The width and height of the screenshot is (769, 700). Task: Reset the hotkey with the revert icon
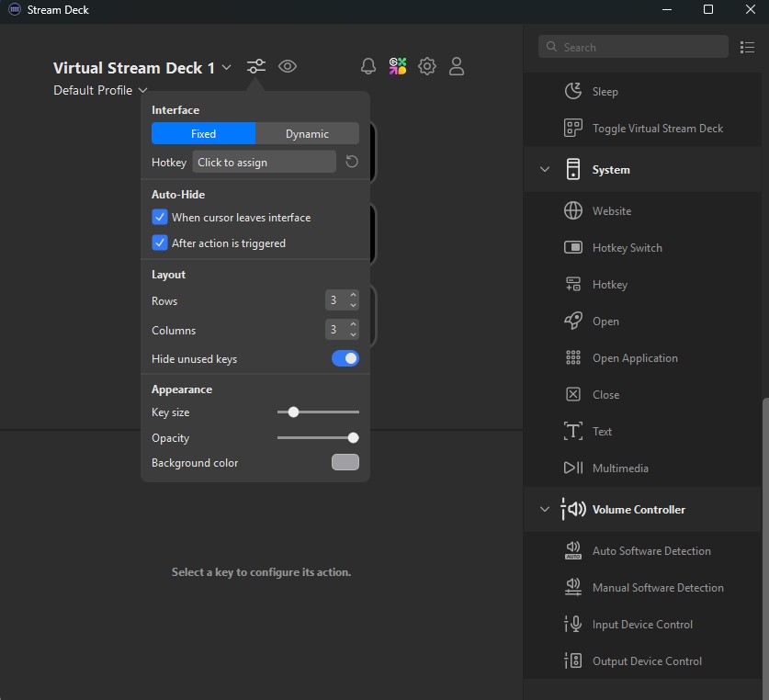point(351,162)
